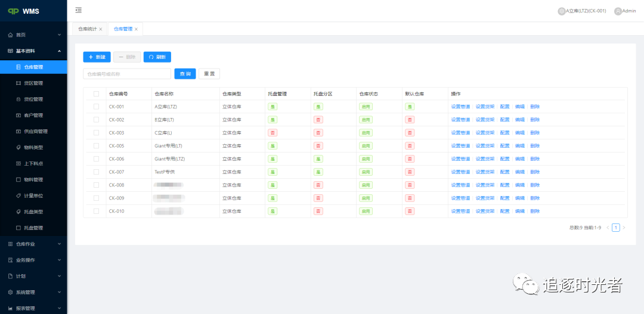Collapse the 基本资料 menu chevron
This screenshot has width=644, height=314.
coord(59,51)
